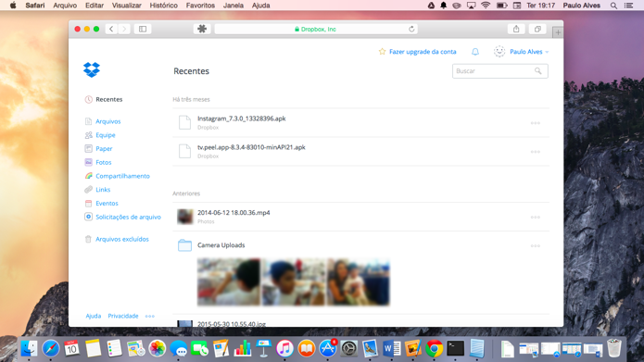Image resolution: width=644 pixels, height=362 pixels.
Task: Launch iTunes from the Dock
Action: click(x=284, y=349)
